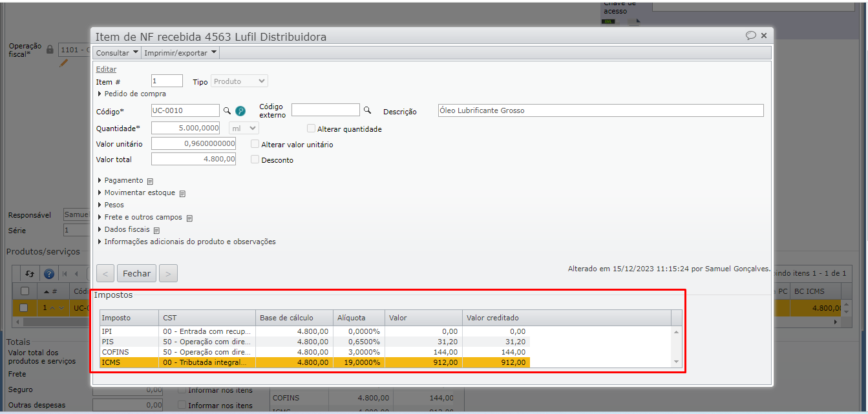The height and width of the screenshot is (414, 868).
Task: Open the Consultar menu
Action: [x=117, y=53]
